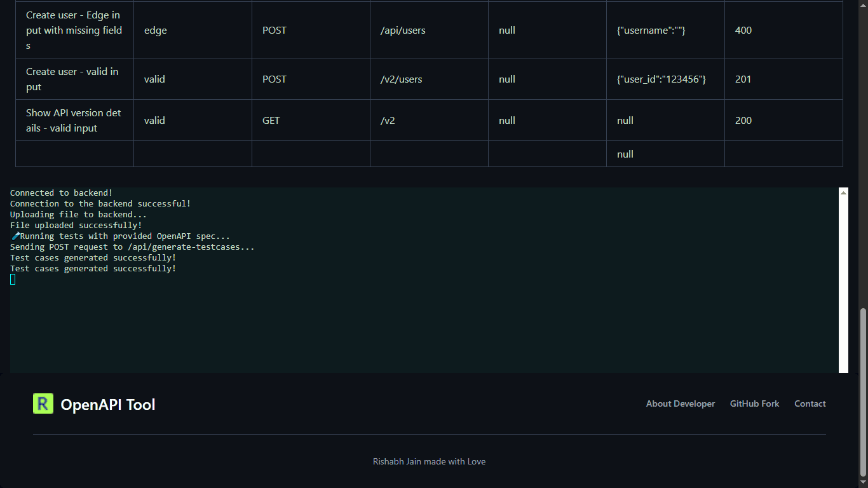Open the GitHub Fork footer link
This screenshot has width=868, height=488.
[754, 403]
